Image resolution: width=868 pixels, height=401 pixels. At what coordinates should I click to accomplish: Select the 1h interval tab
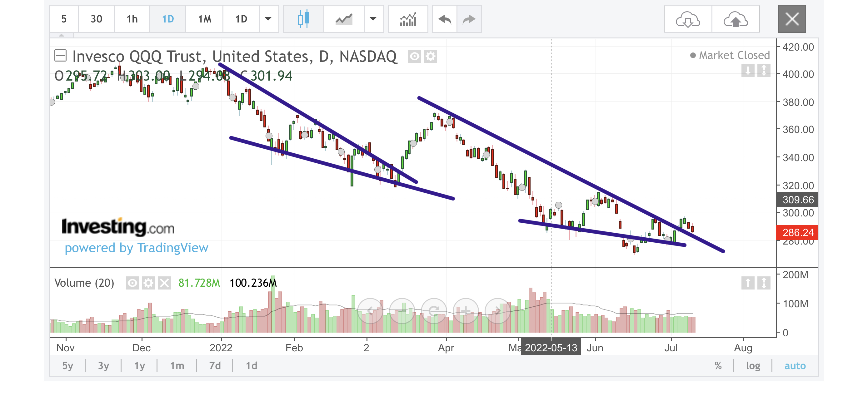point(132,19)
